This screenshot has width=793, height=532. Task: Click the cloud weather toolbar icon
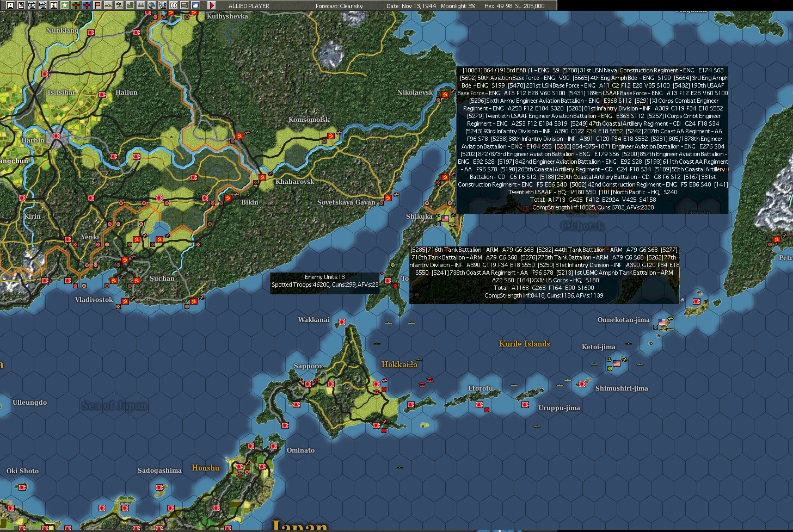[195, 5]
